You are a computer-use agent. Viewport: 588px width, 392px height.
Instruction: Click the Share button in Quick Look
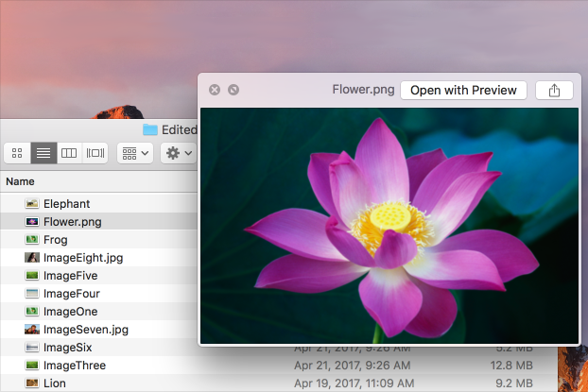click(x=554, y=91)
